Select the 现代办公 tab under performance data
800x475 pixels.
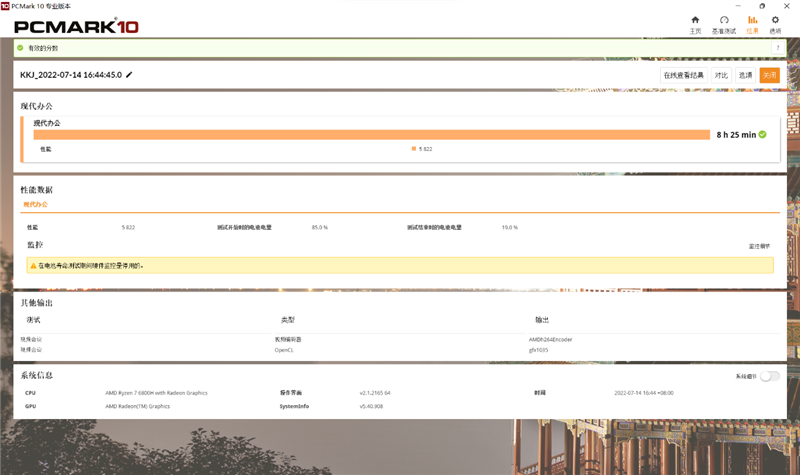[x=35, y=205]
